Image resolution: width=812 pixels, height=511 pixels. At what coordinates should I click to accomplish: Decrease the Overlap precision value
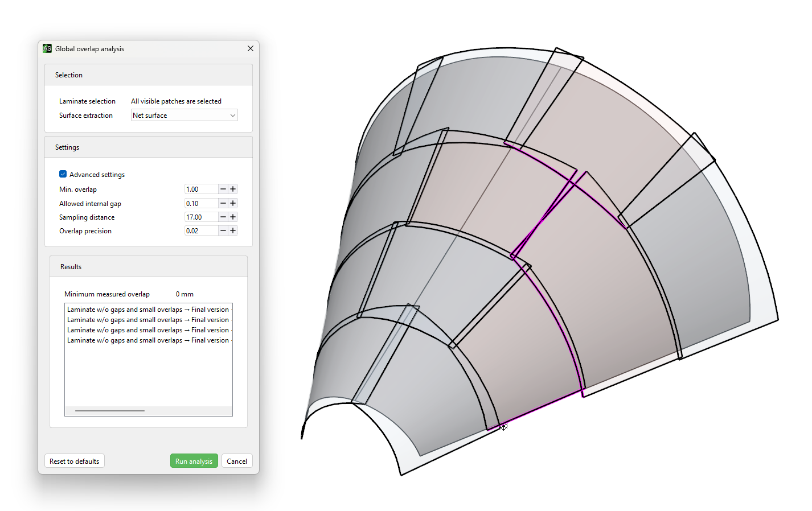(223, 230)
